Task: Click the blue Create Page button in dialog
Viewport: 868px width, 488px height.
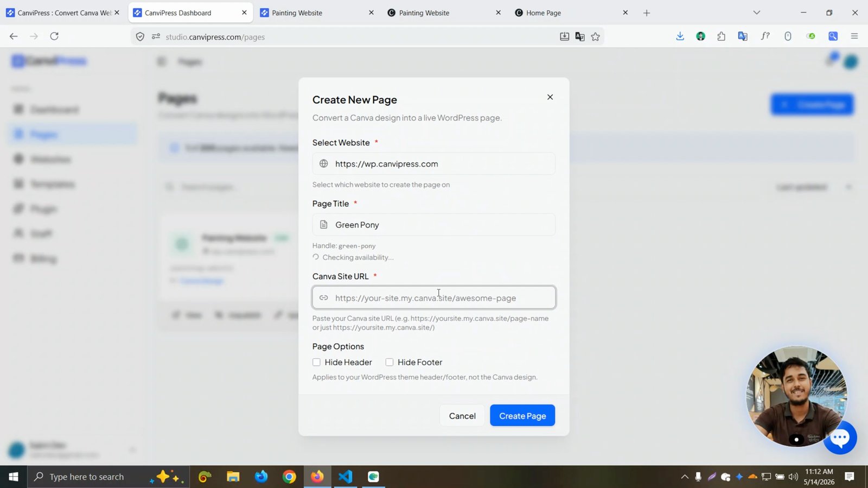Action: point(522,416)
